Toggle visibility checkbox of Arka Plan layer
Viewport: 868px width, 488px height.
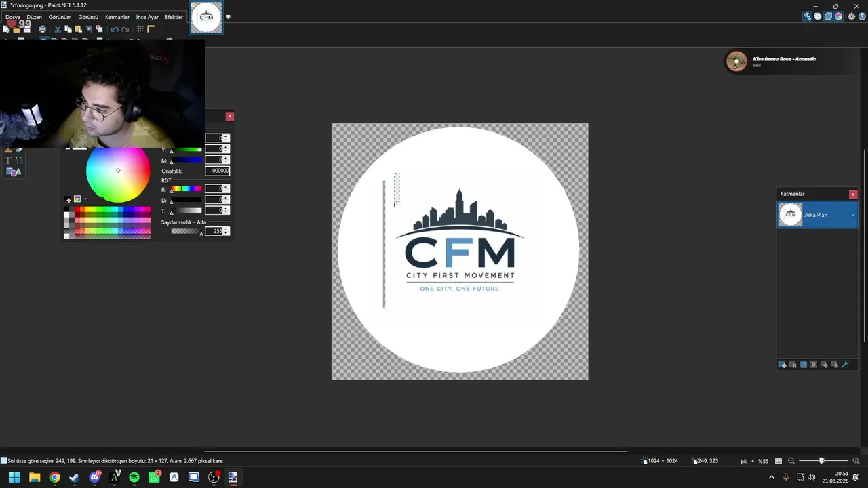click(853, 215)
